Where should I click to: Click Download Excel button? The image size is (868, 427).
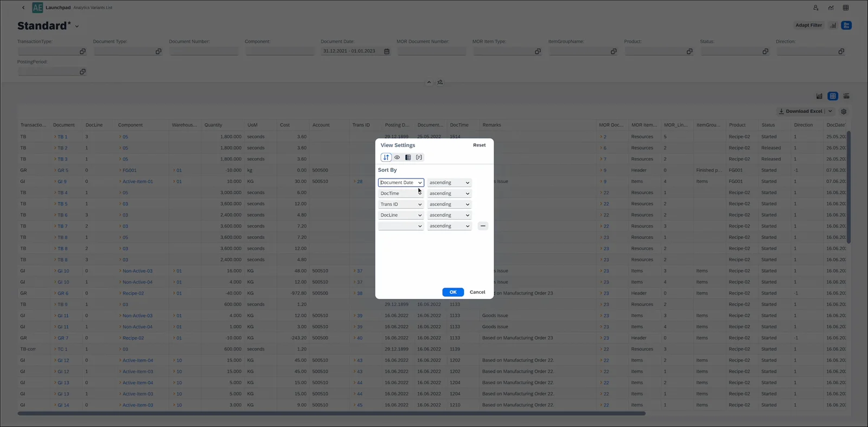click(801, 111)
